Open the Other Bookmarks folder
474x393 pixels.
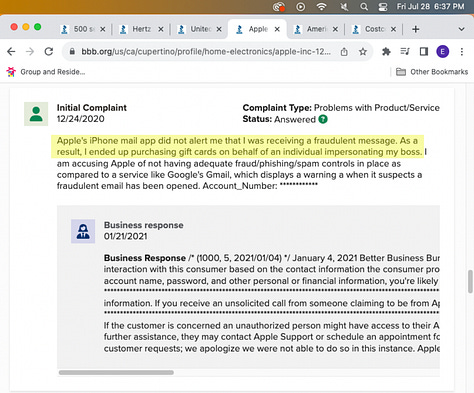pos(432,72)
